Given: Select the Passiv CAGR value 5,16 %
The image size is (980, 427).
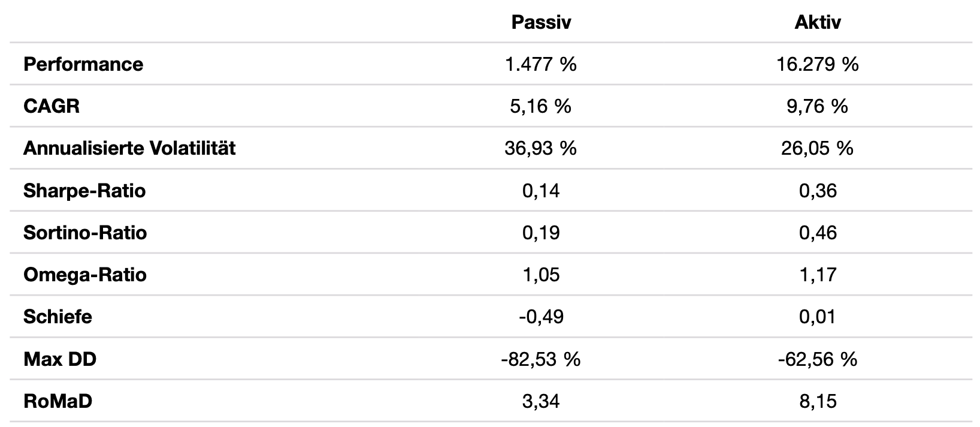Looking at the screenshot, I should click(x=541, y=106).
